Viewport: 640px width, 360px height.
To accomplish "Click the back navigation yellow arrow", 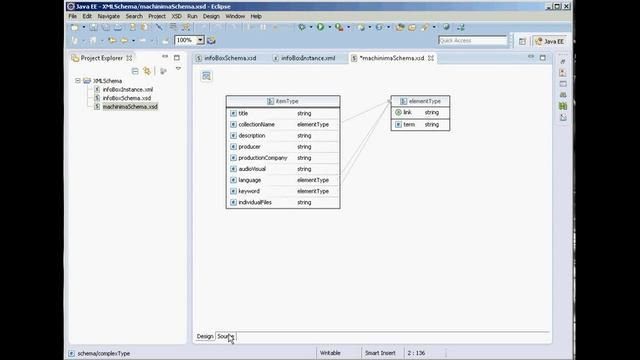I will click(111, 40).
